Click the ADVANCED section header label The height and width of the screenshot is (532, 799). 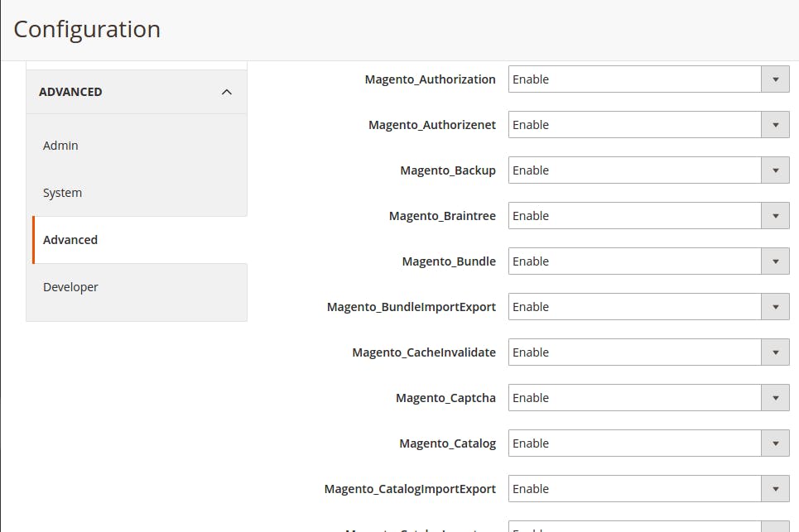pos(70,92)
